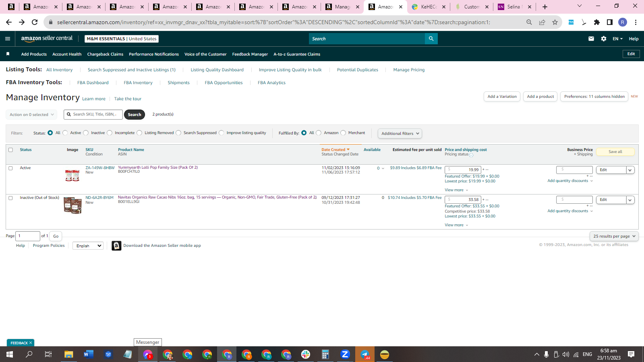Viewport: 644px width, 362px height.
Task: Switch to the KeHE browser tab
Action: click(429, 7)
